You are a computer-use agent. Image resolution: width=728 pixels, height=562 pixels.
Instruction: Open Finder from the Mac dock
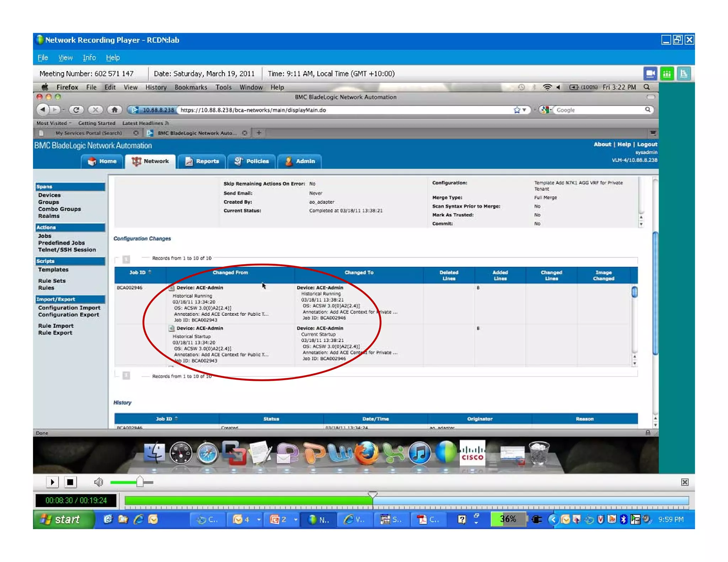[x=154, y=453]
